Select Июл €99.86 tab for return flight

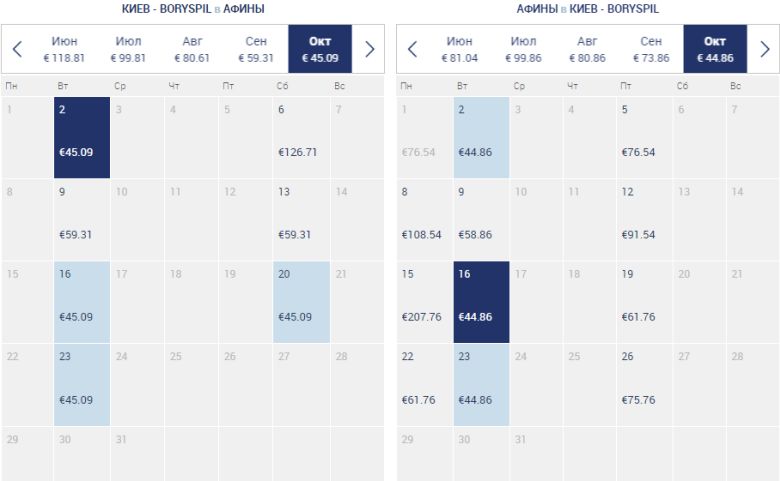(x=524, y=49)
